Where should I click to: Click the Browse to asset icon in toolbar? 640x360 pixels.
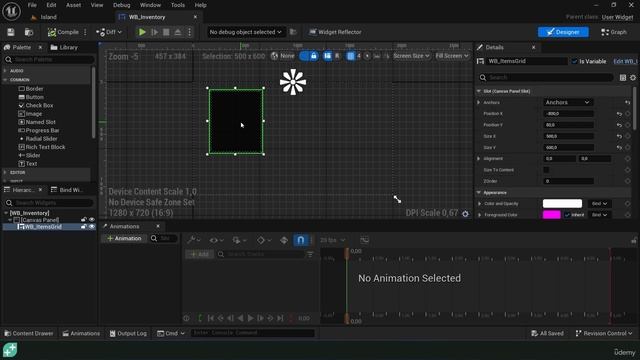pos(29,32)
